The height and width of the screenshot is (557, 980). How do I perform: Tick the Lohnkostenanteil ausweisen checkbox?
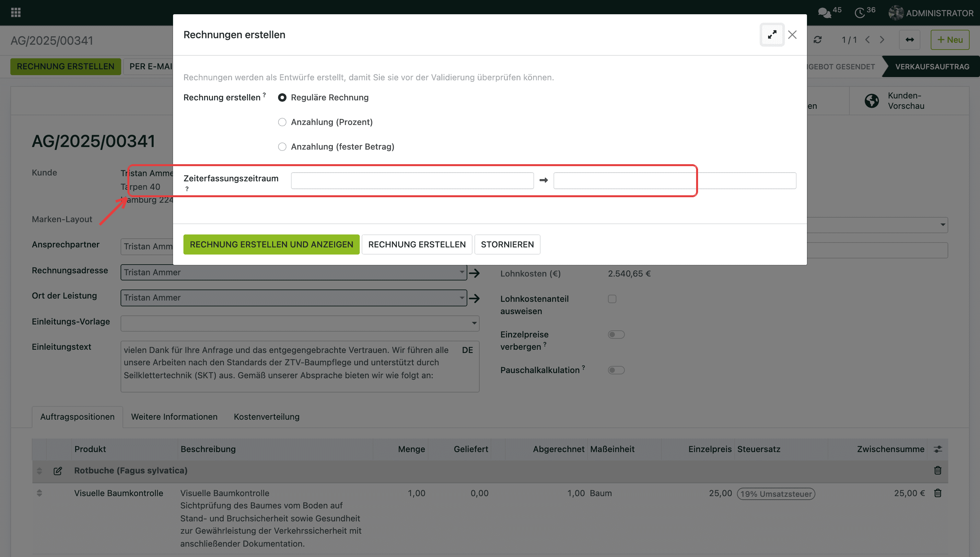612,299
